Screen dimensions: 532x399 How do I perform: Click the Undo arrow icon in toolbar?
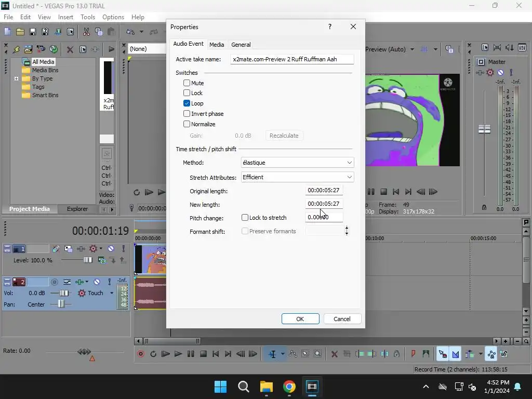click(130, 32)
